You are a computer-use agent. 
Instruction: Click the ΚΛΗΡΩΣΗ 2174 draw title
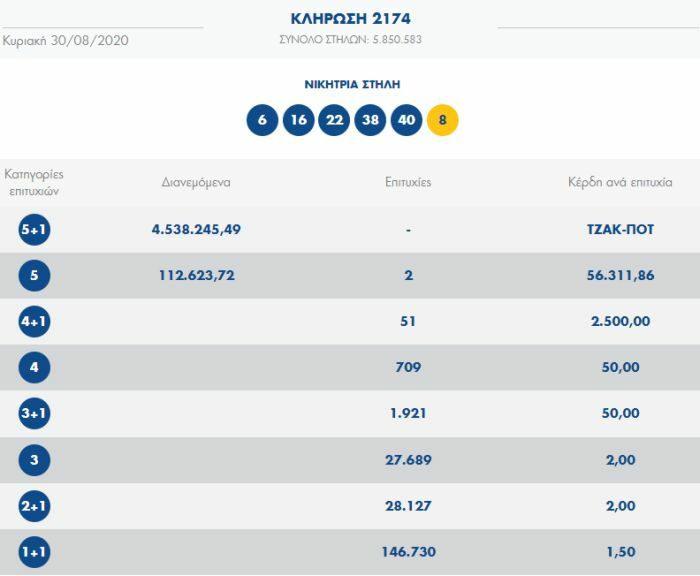351,19
